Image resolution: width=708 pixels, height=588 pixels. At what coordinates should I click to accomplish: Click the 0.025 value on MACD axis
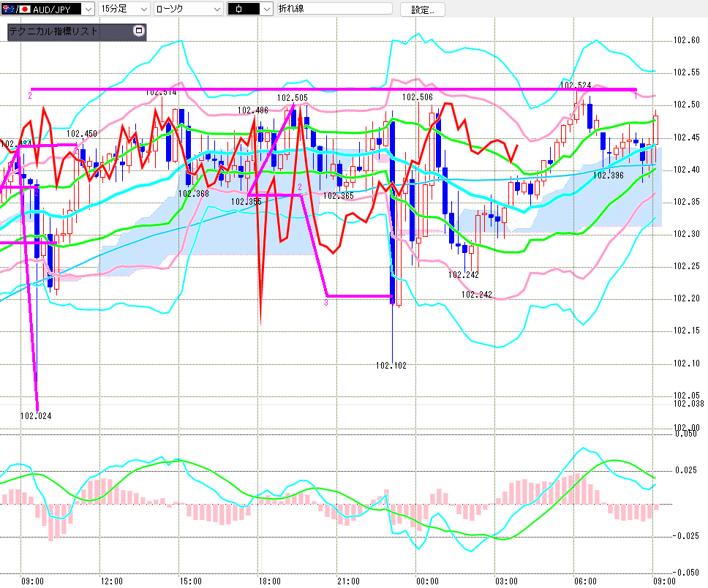pos(689,469)
